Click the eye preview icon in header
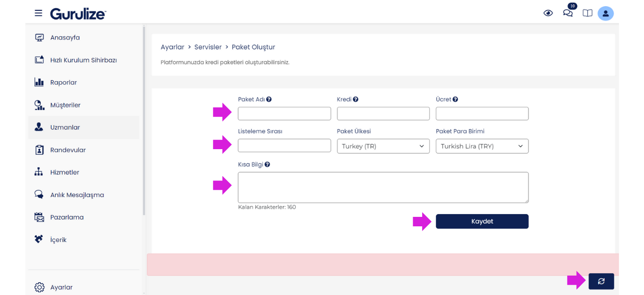The height and width of the screenshot is (295, 644). [548, 13]
